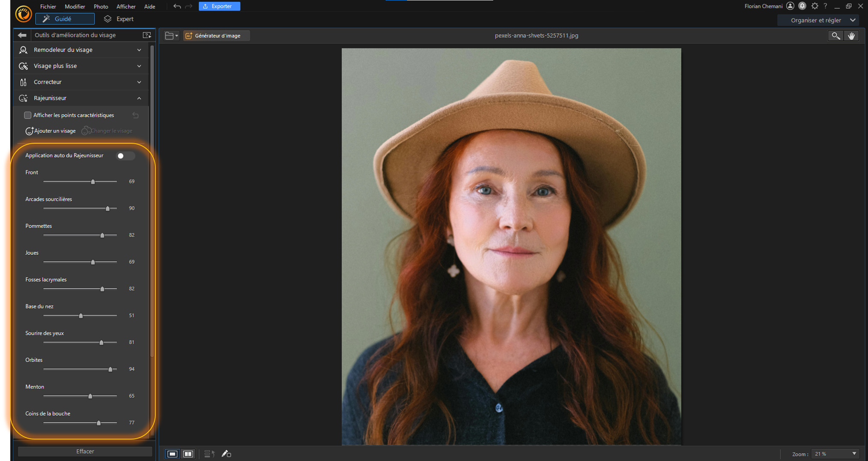This screenshot has height=461, width=868.
Task: Select the before/after split view icon
Action: [x=188, y=453]
